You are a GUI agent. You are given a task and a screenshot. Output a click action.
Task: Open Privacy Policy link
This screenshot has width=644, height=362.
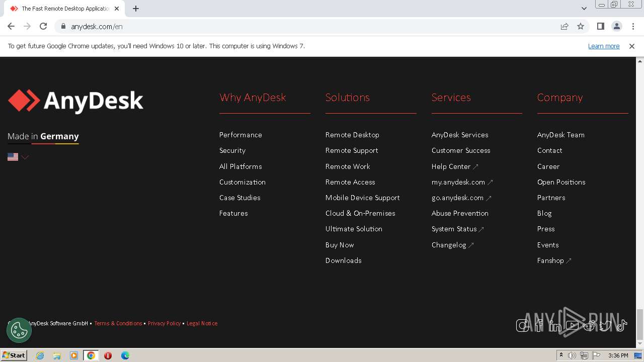164,323
